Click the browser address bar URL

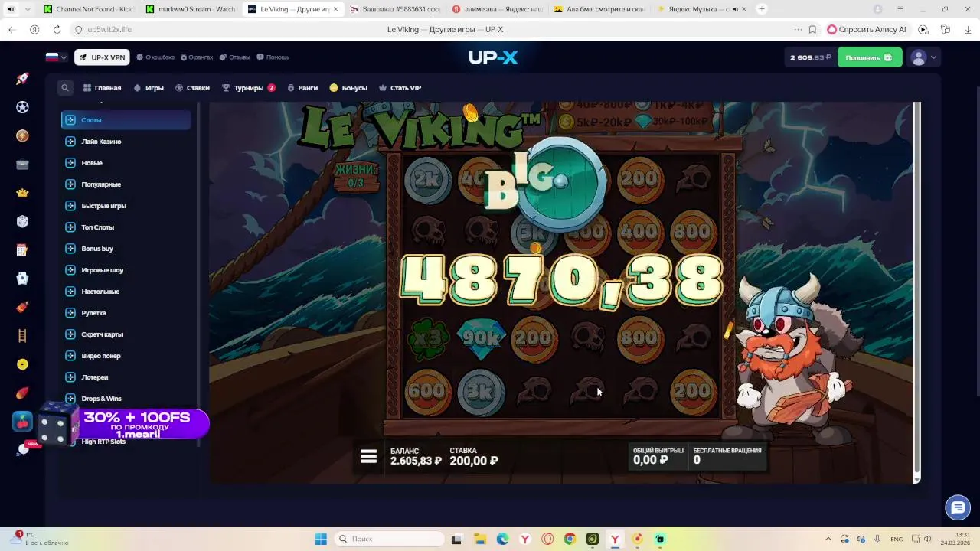point(109,29)
